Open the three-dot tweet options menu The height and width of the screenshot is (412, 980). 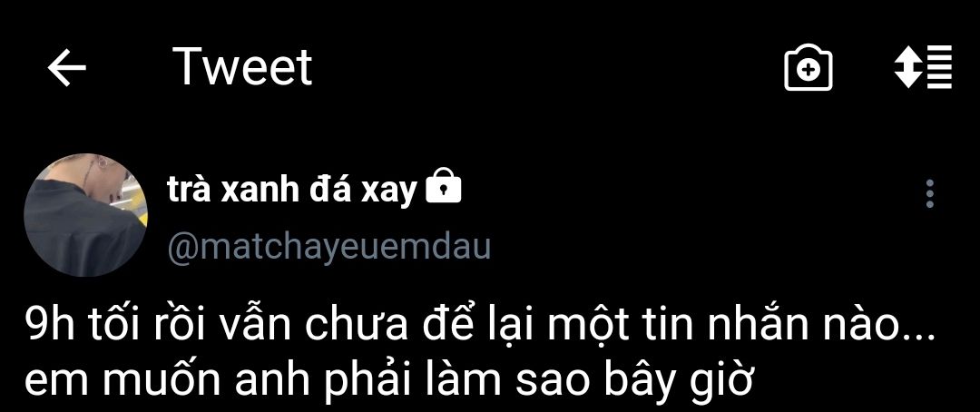[x=930, y=194]
